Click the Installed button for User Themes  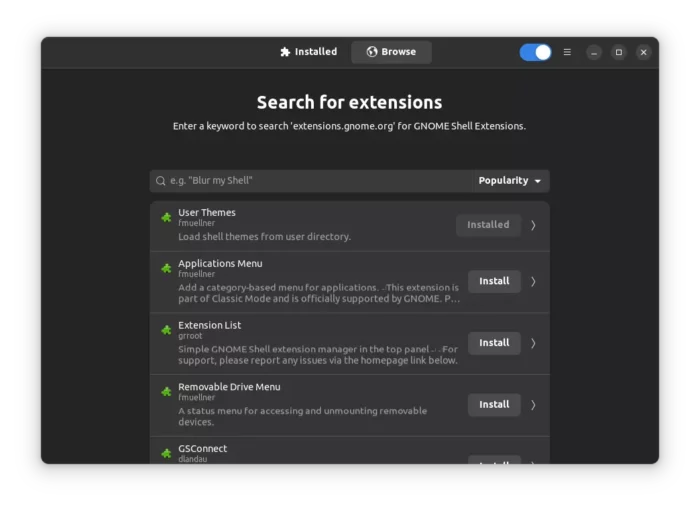click(488, 225)
